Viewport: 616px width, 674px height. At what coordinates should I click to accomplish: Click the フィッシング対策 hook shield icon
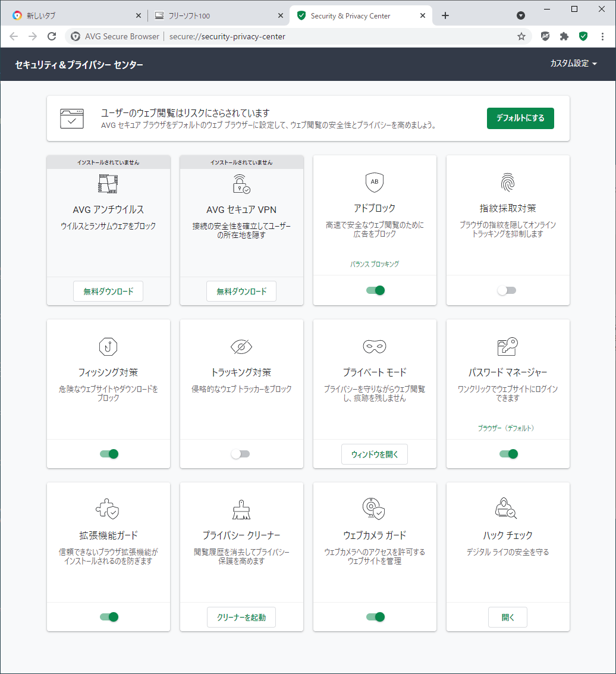108,346
